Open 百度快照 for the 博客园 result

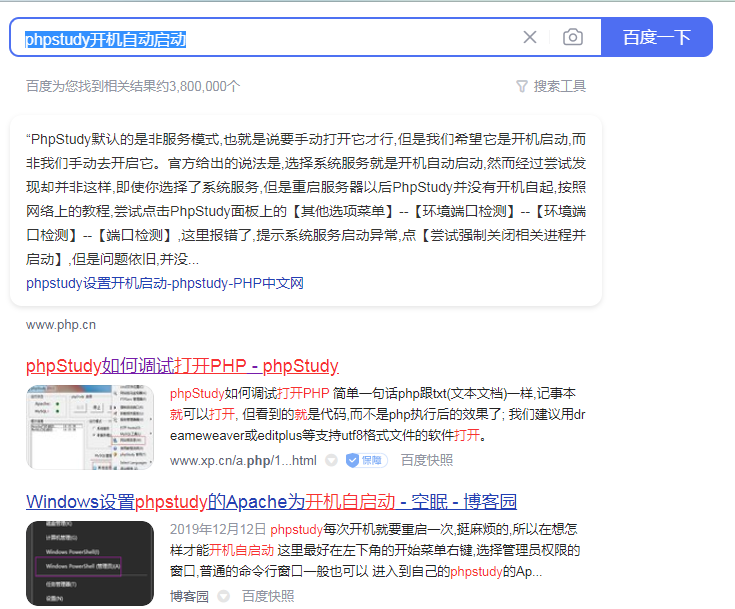268,596
